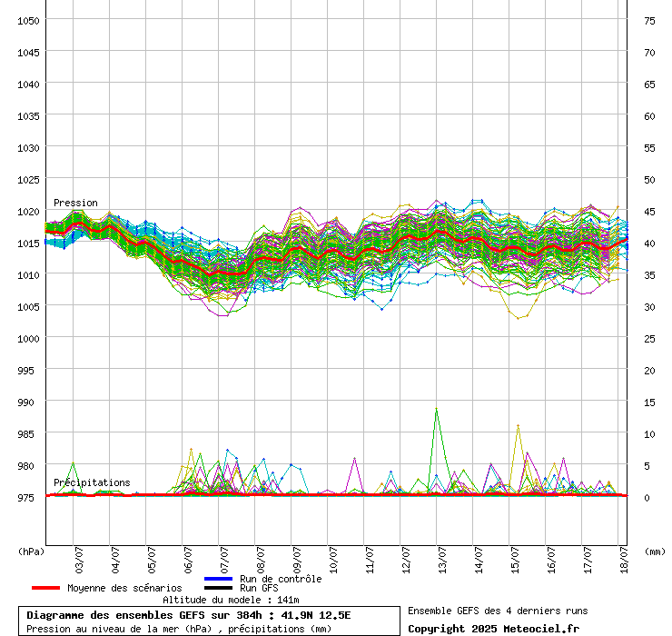This screenshot has width=672, height=636.
Task: Click the red 'Moyenne des scénarios' legend line
Action: 45,588
